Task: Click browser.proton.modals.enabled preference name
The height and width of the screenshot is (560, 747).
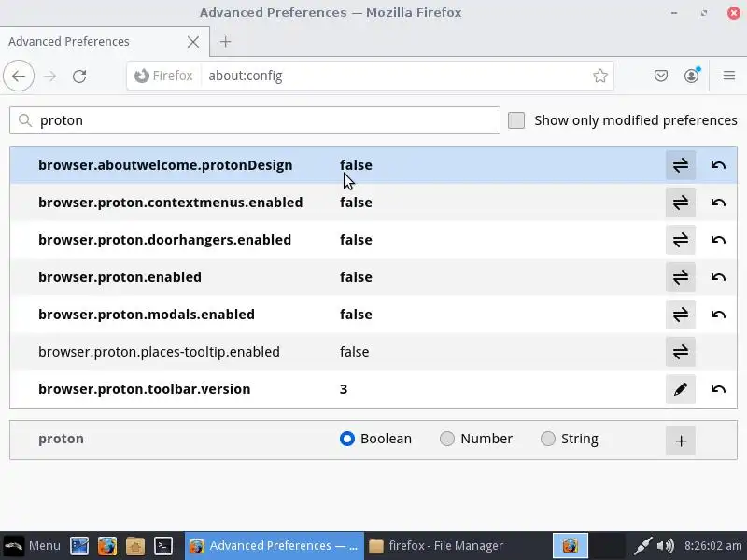Action: click(x=147, y=315)
